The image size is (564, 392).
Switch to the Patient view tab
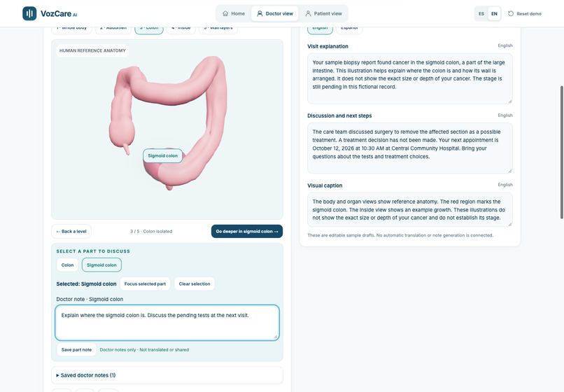pos(323,14)
